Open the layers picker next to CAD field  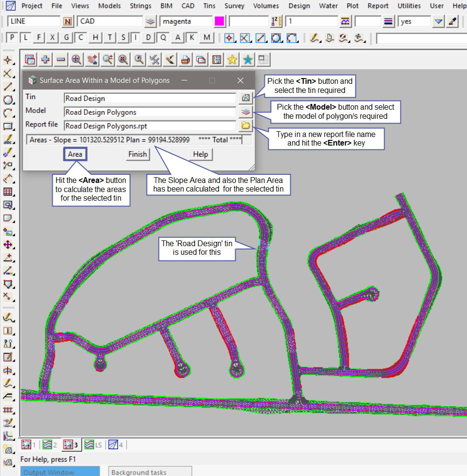pos(150,22)
